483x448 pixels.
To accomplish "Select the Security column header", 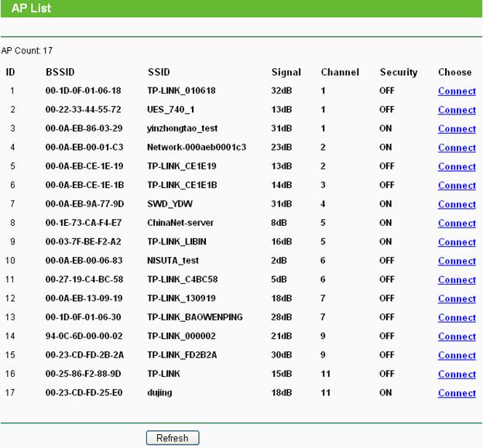I will point(399,73).
